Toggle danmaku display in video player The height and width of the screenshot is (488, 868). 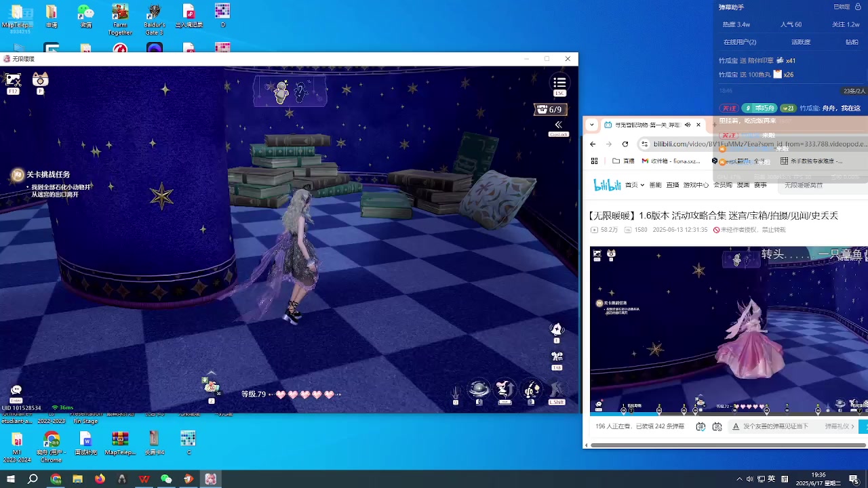(701, 426)
